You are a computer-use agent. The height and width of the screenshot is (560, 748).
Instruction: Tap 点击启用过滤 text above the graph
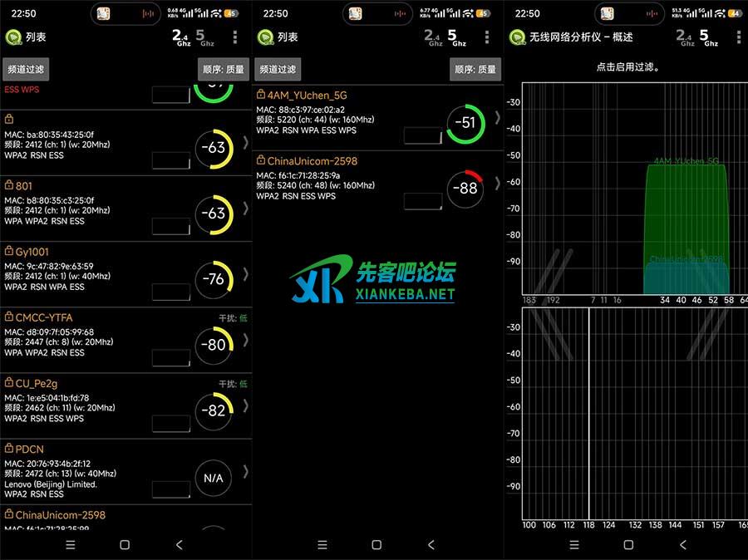[x=628, y=67]
